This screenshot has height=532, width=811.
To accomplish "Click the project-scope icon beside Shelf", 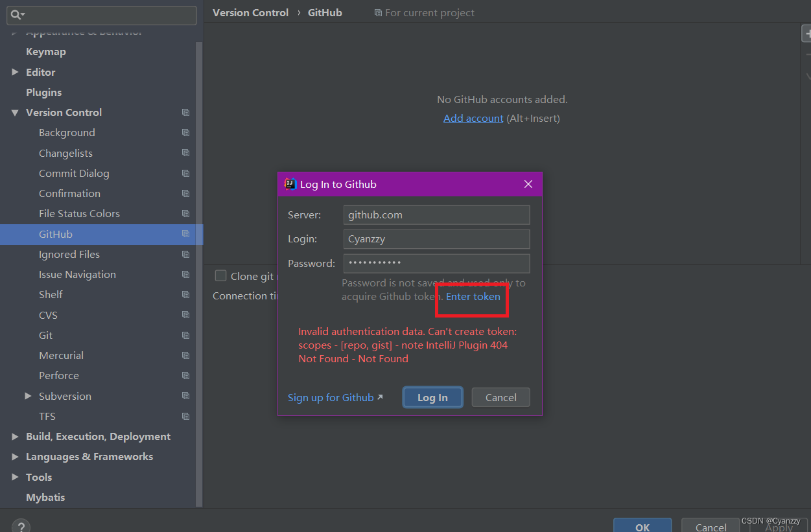I will tap(185, 295).
